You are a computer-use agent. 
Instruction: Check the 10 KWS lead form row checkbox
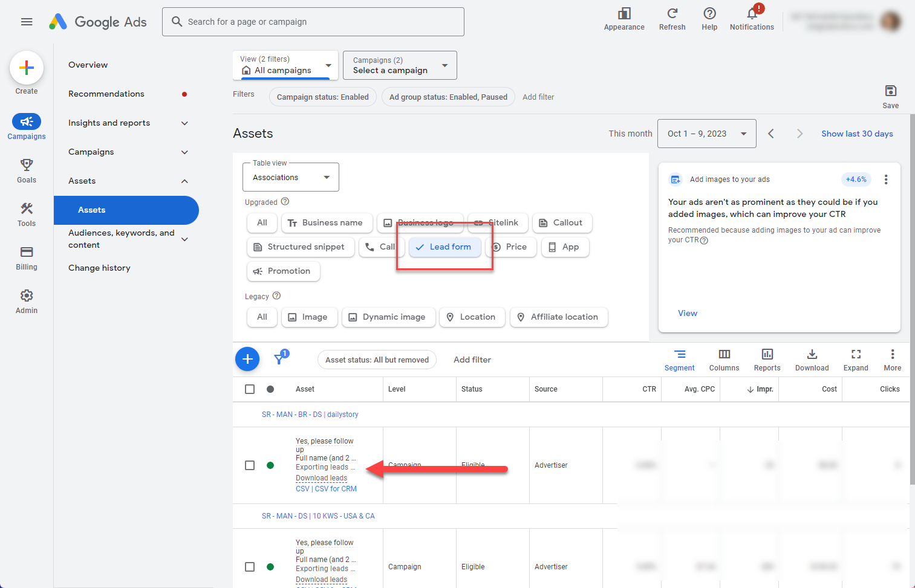coord(250,567)
